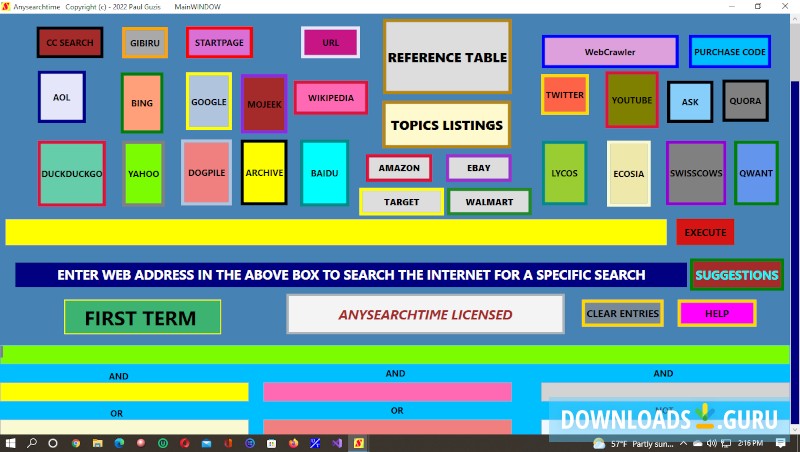
Task: Choose the SWISSCOWS search engine
Action: [696, 173]
